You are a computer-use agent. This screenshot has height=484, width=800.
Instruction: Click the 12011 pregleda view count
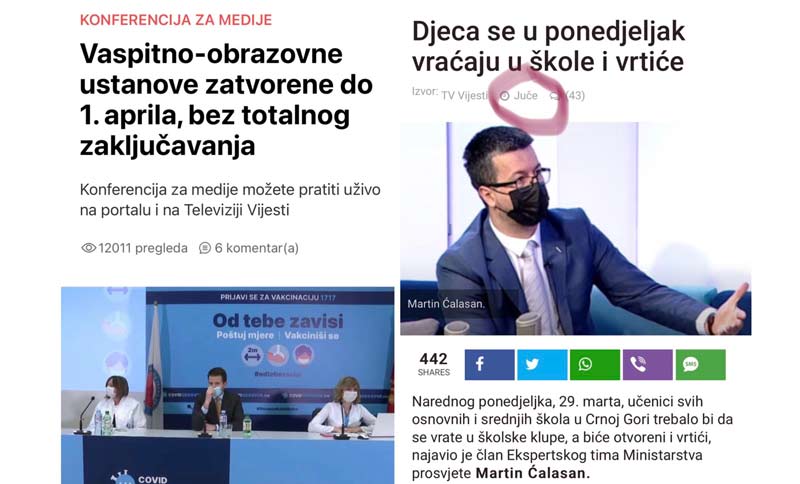click(143, 248)
